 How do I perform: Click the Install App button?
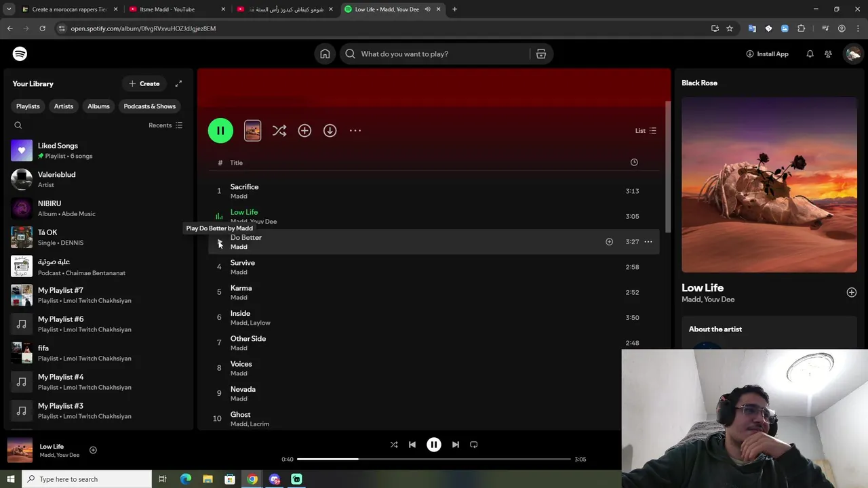click(767, 54)
